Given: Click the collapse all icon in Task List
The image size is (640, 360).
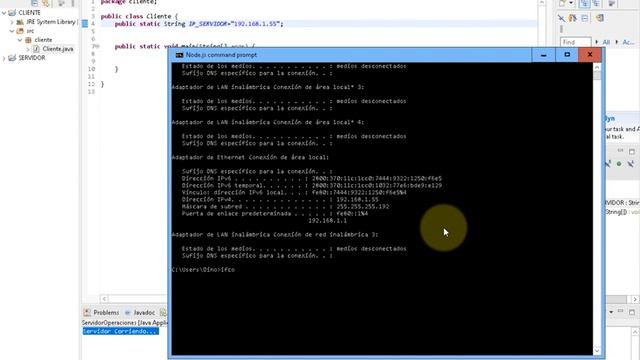Looking at the screenshot, I should 585,18.
